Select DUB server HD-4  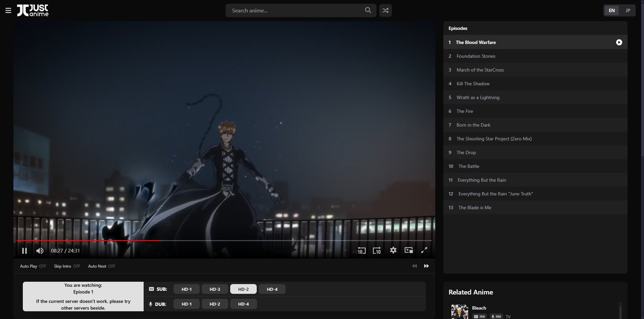pos(243,304)
